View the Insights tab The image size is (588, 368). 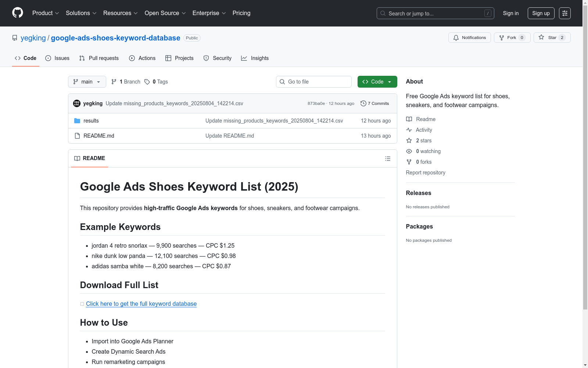pos(255,58)
